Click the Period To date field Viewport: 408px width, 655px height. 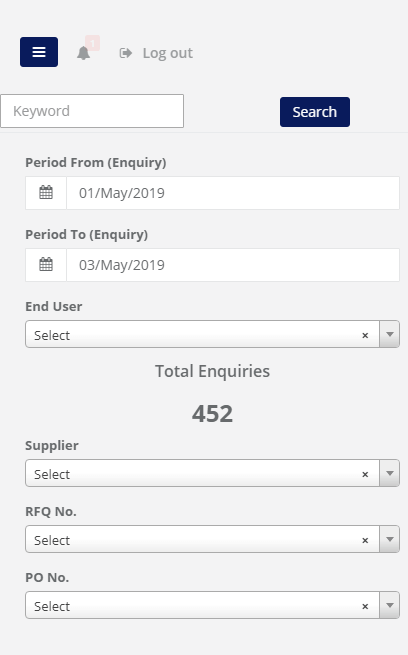pyautogui.click(x=233, y=265)
